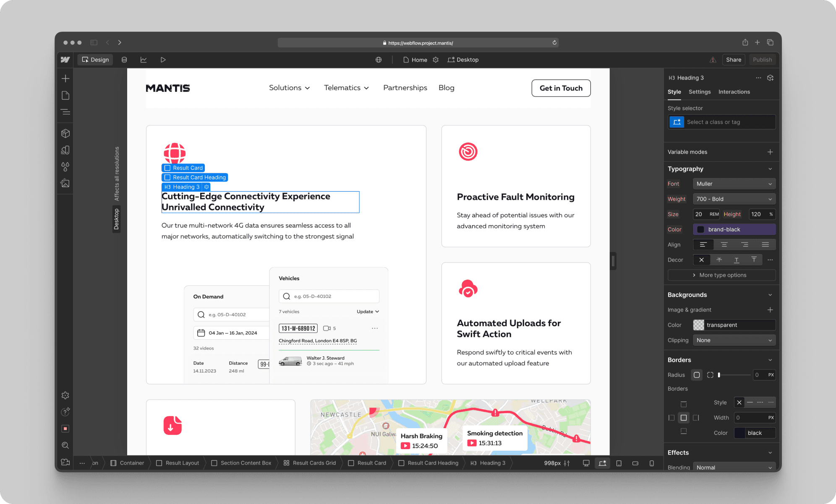Open the Weight dropdown 700 - Bold
This screenshot has height=504, width=836.
point(734,199)
